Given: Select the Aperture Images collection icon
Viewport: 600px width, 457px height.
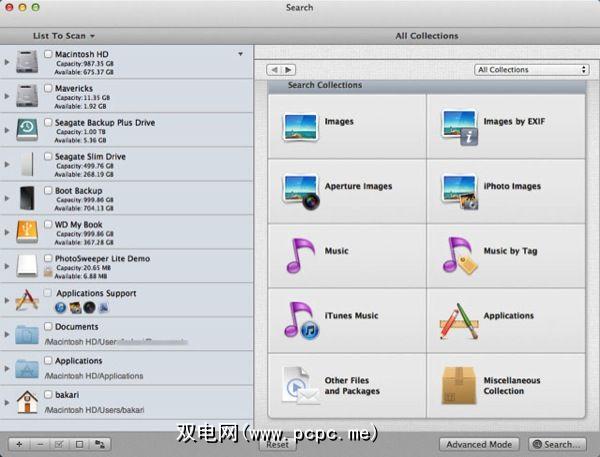Looking at the screenshot, I should click(301, 192).
